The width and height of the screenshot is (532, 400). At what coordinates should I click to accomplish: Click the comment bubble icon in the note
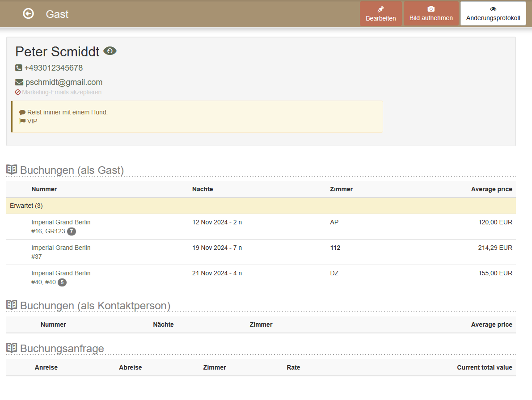22,112
